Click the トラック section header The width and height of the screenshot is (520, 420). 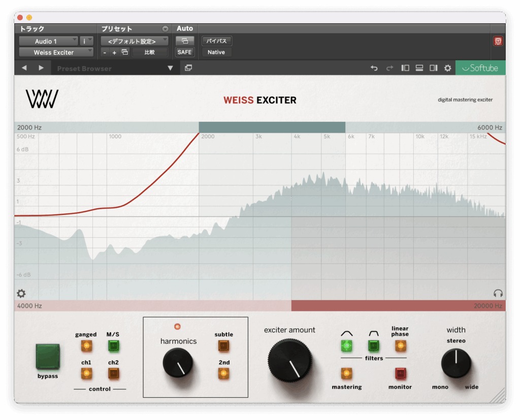pos(32,29)
